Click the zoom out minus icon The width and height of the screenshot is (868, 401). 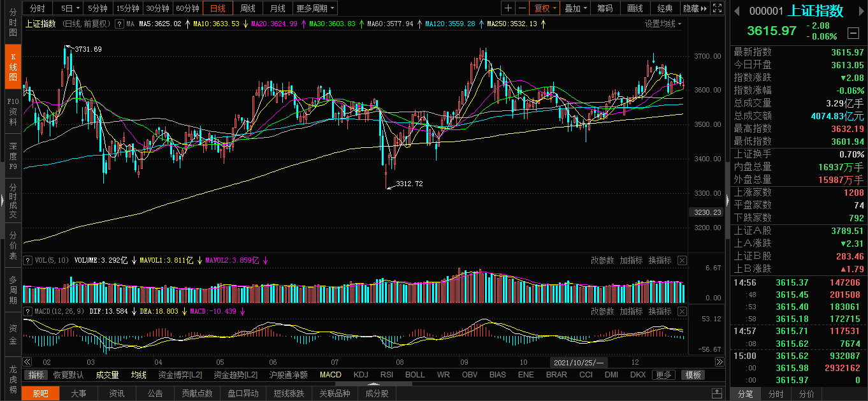coord(522,8)
